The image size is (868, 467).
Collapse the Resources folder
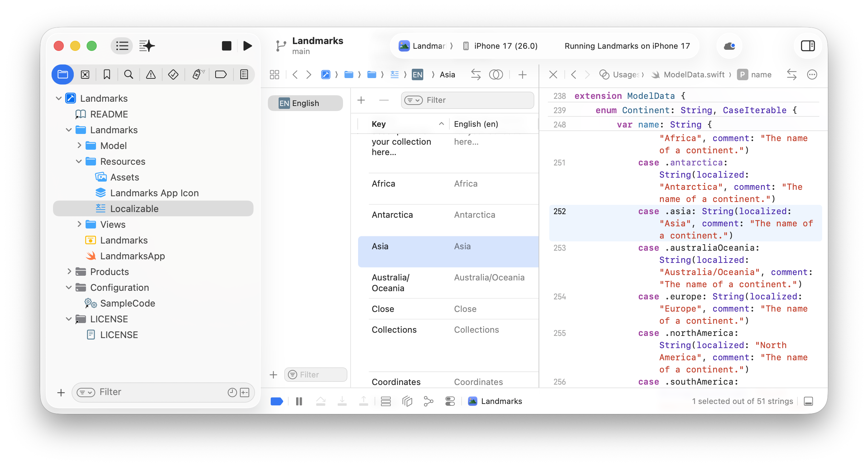[x=79, y=161]
